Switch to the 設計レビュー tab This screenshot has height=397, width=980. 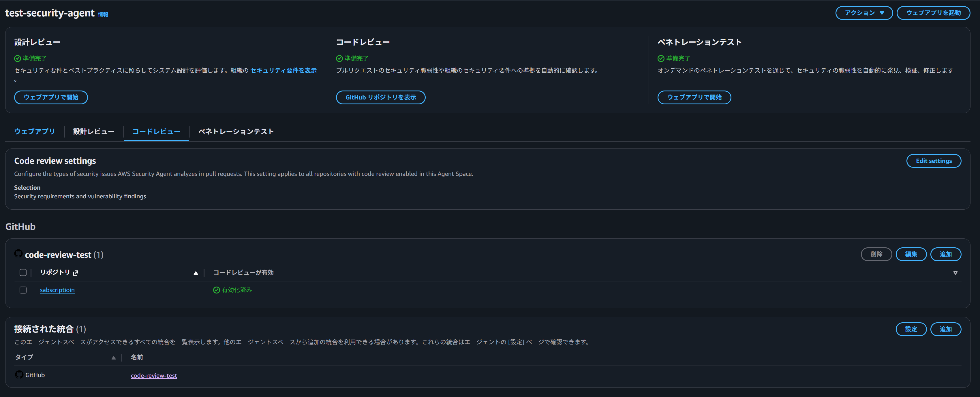pos(93,131)
